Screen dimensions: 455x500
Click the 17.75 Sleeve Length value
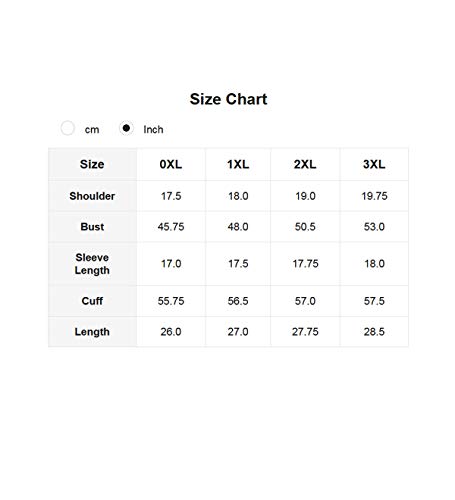(x=305, y=264)
